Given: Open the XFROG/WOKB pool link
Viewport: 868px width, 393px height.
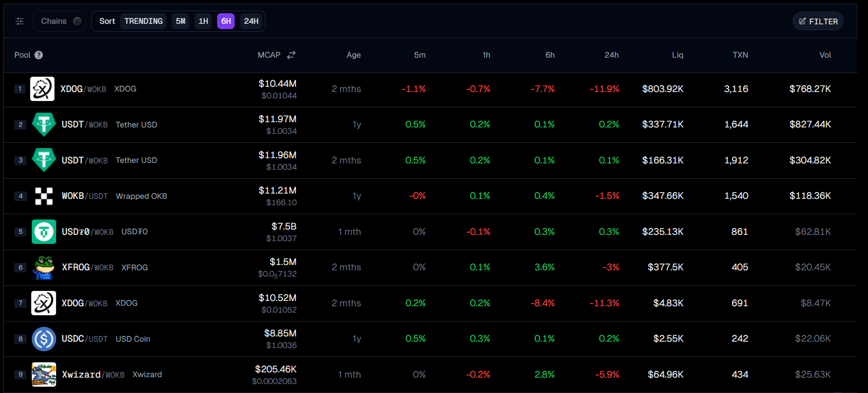Looking at the screenshot, I should 87,268.
